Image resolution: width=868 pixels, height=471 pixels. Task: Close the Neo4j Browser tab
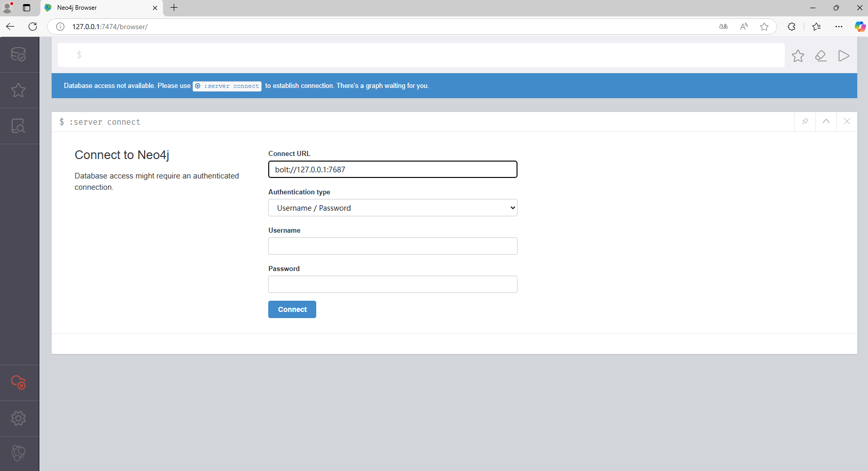point(155,8)
